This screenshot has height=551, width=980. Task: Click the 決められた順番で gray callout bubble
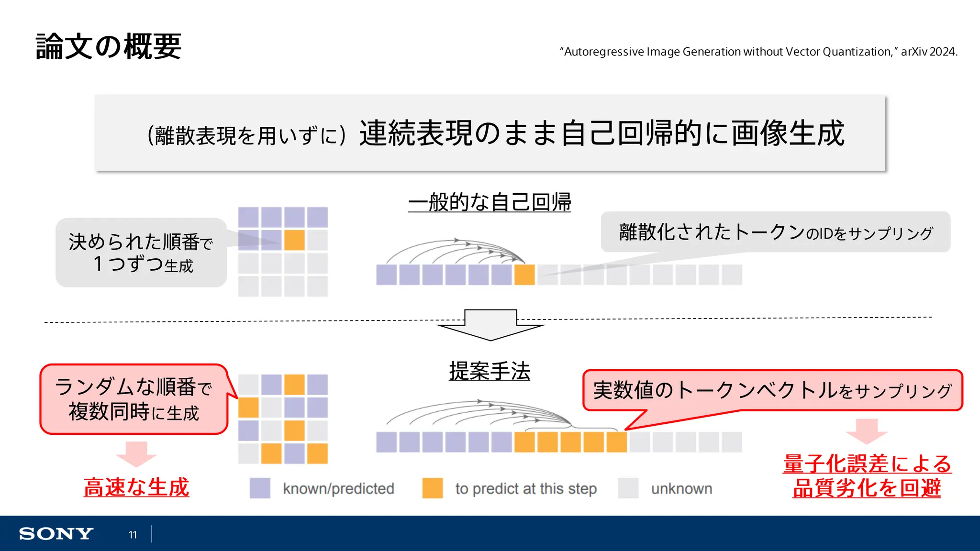(141, 253)
